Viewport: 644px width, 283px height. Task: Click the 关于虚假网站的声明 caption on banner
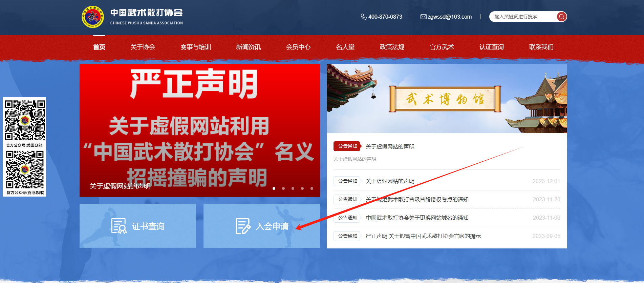tap(120, 186)
